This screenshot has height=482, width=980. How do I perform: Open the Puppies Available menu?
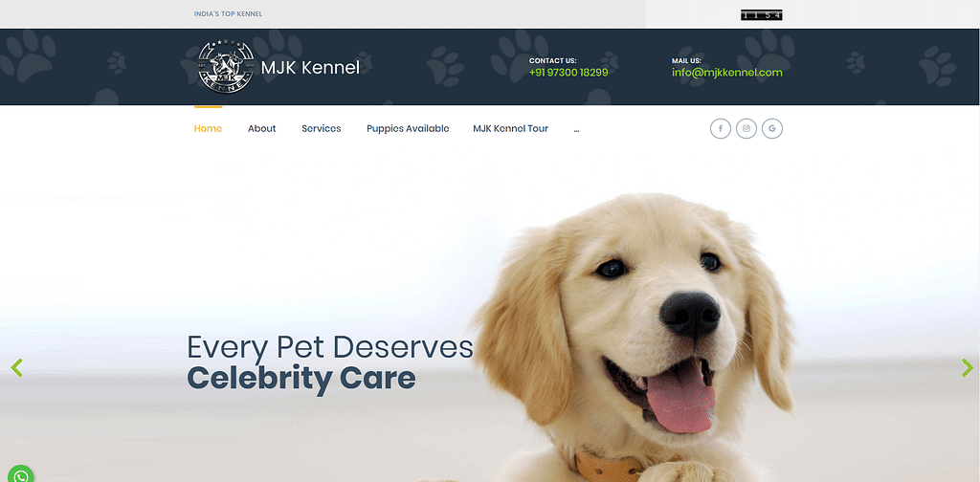click(x=408, y=128)
